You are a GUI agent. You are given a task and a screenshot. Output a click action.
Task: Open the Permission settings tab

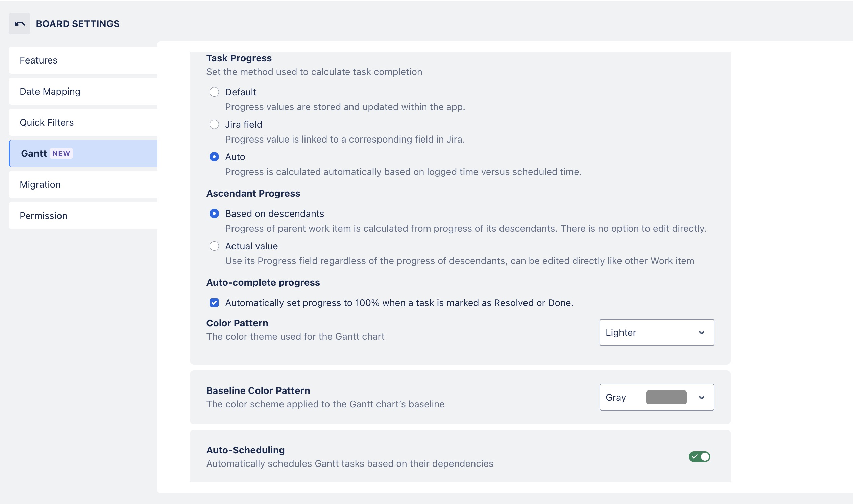(83, 216)
